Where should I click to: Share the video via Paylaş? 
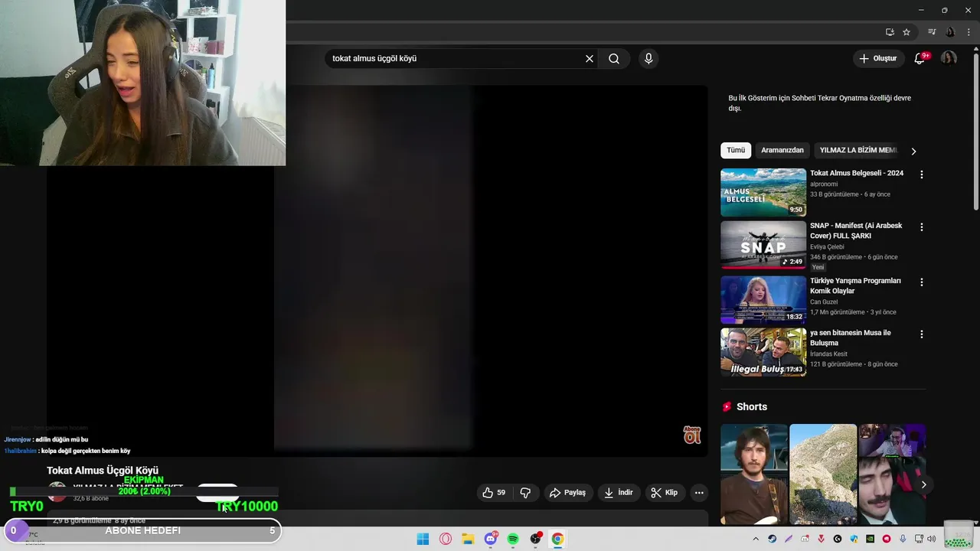pyautogui.click(x=567, y=493)
